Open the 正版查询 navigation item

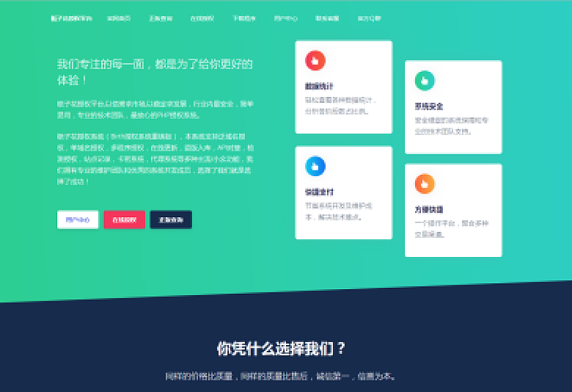[x=162, y=18]
